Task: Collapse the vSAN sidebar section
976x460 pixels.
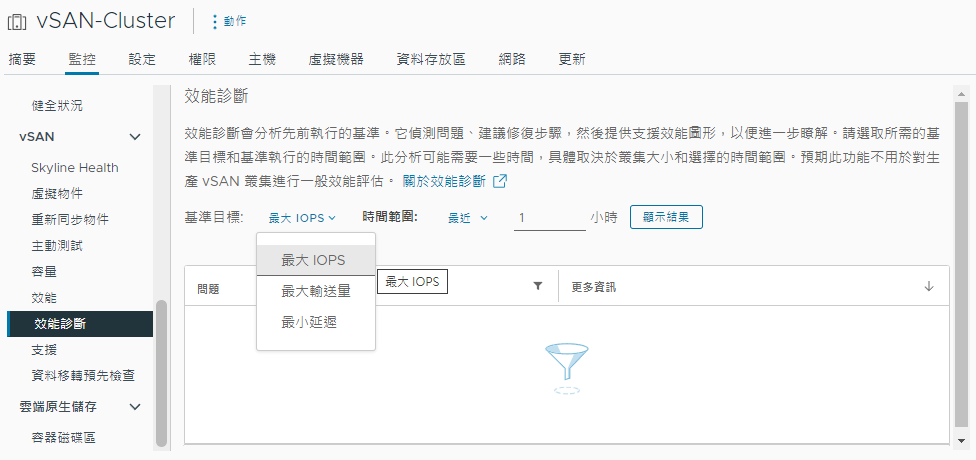Action: click(x=135, y=137)
